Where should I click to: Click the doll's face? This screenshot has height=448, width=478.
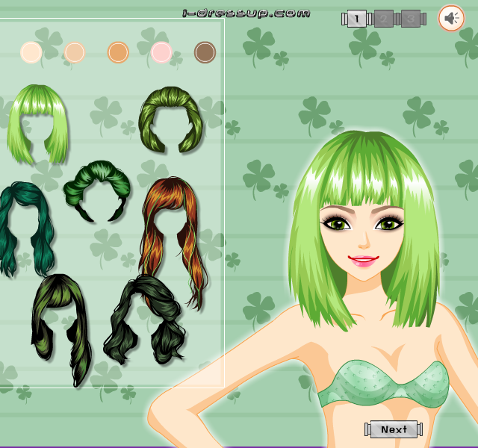[x=363, y=240]
